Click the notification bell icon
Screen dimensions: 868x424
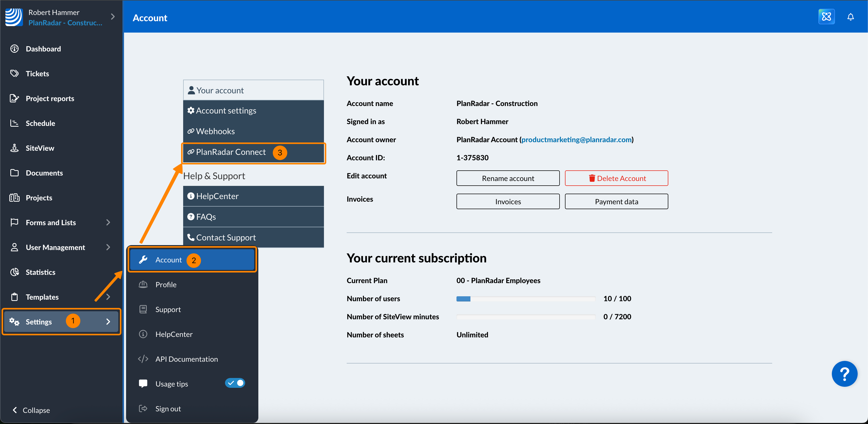click(850, 17)
